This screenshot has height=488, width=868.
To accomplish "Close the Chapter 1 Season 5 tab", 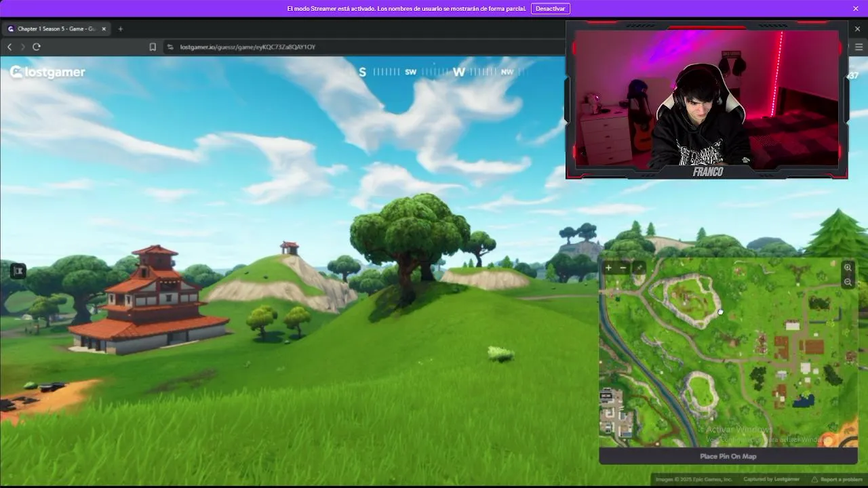I will point(104,29).
